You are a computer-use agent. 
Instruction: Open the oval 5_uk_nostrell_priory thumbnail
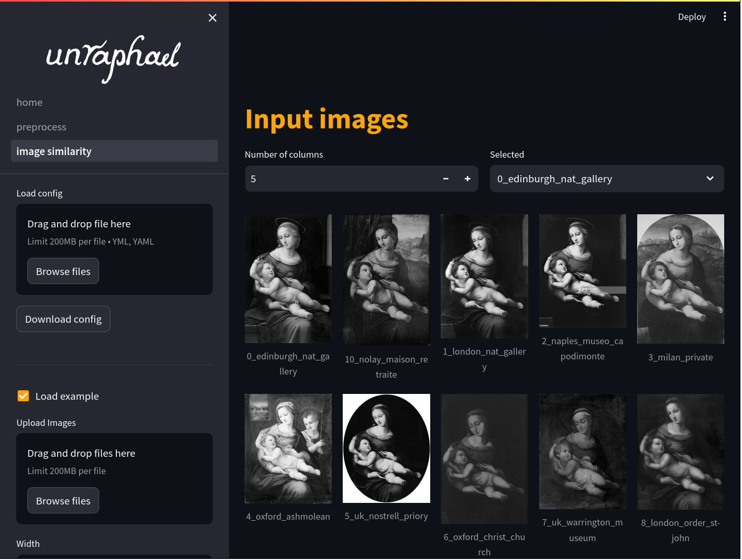(387, 449)
